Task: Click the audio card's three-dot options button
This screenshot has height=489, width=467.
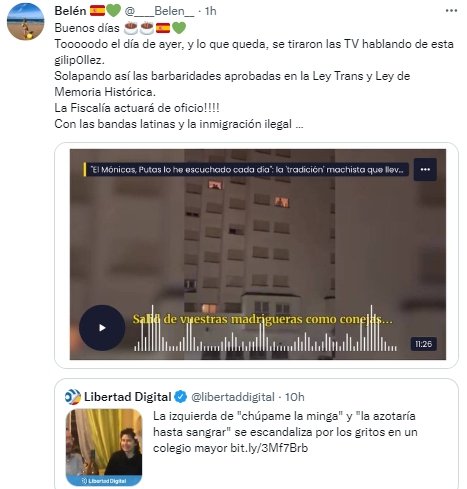Action: click(x=425, y=170)
